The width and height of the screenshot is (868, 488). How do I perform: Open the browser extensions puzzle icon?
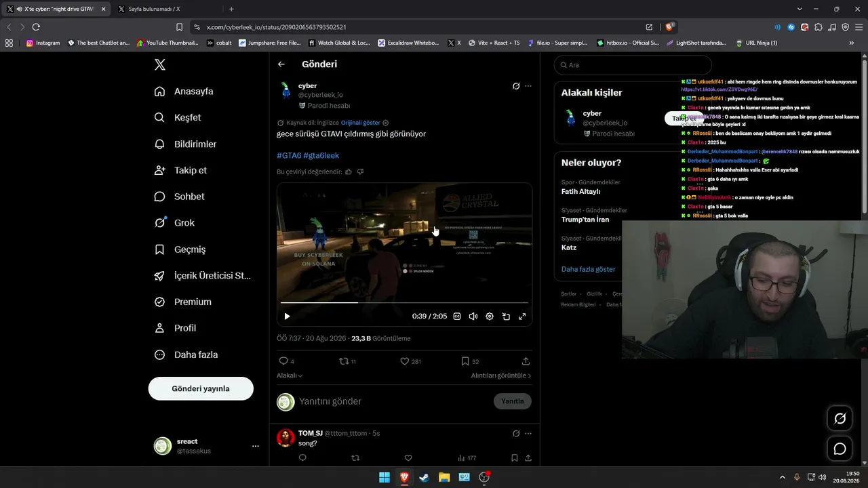pyautogui.click(x=818, y=27)
